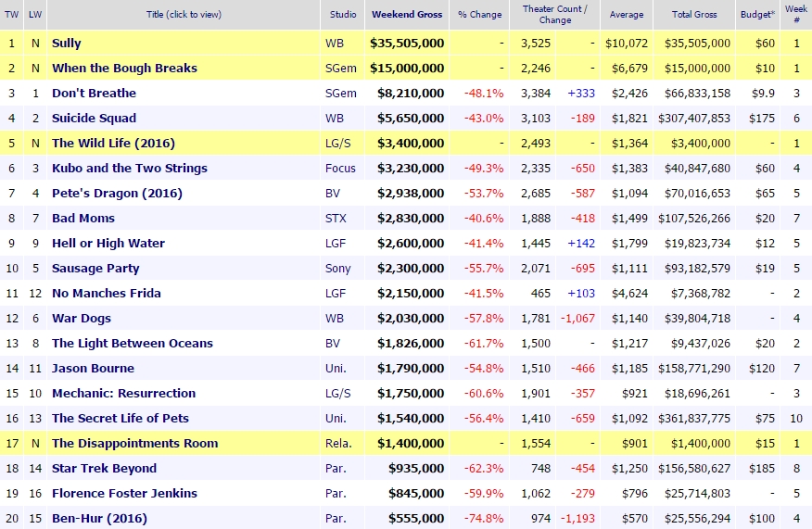Select theater change +333
This screenshot has height=529, width=812.
point(581,94)
